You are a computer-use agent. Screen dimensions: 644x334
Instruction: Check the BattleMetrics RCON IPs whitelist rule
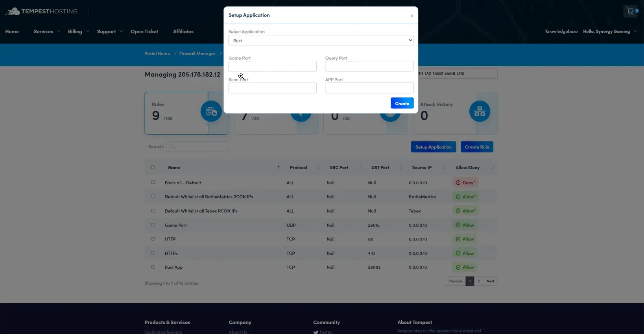(153, 196)
